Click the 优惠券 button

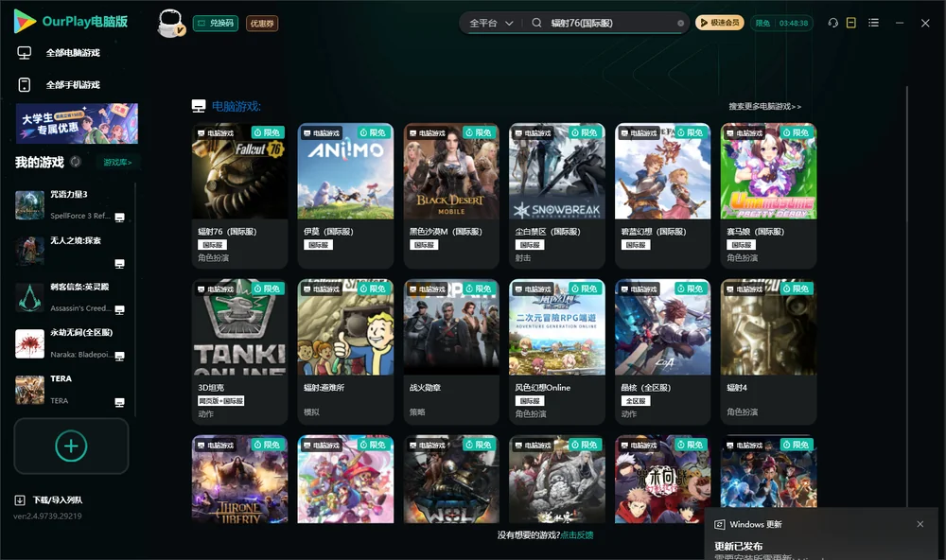(x=262, y=24)
